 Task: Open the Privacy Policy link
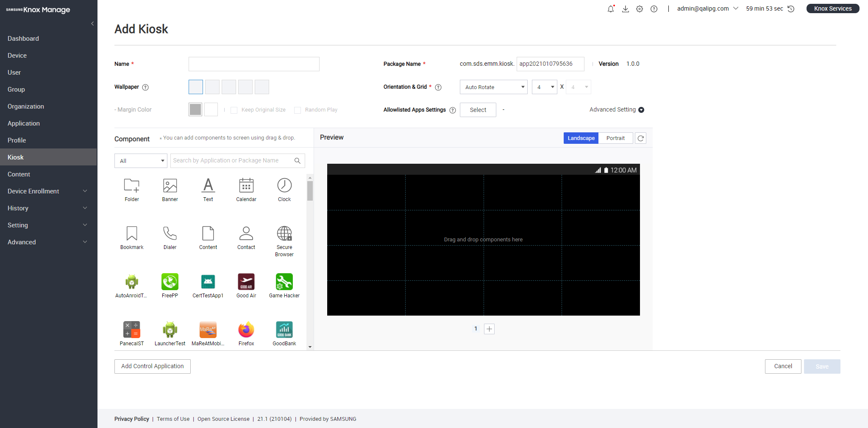click(132, 419)
